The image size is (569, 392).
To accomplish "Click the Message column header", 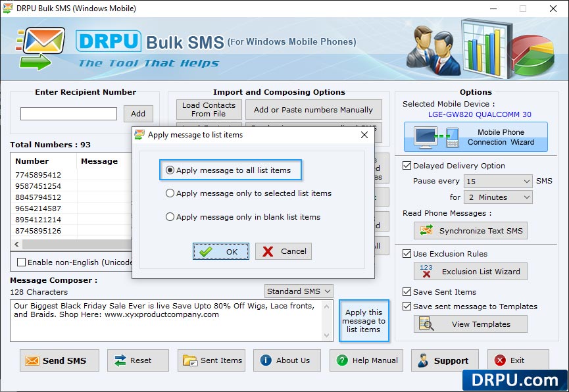I will click(x=99, y=161).
